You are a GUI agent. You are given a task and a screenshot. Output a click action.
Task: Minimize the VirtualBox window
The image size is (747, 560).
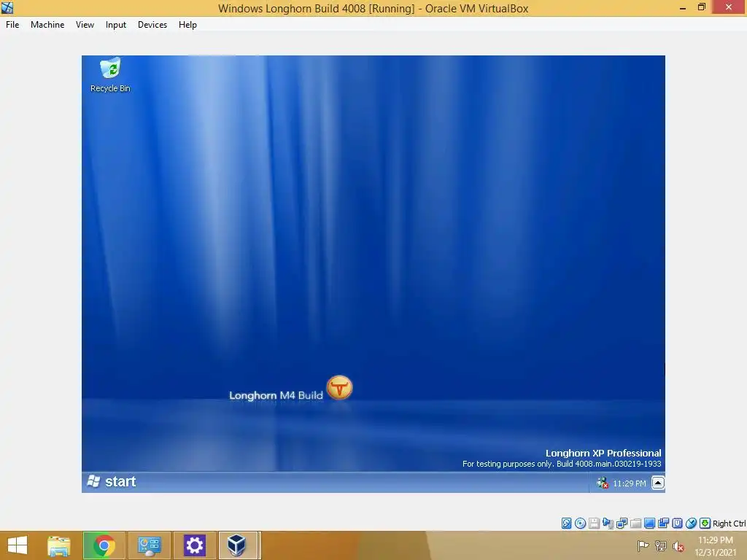[x=683, y=7]
